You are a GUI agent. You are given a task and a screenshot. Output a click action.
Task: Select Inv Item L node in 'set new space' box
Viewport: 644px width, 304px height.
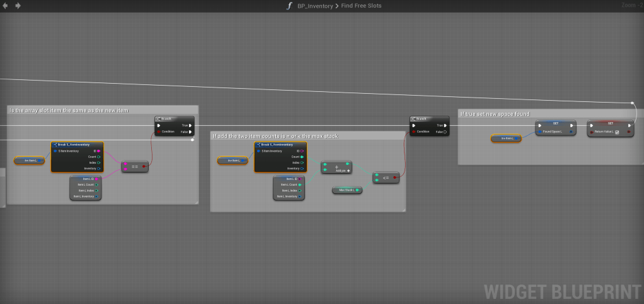(x=506, y=138)
